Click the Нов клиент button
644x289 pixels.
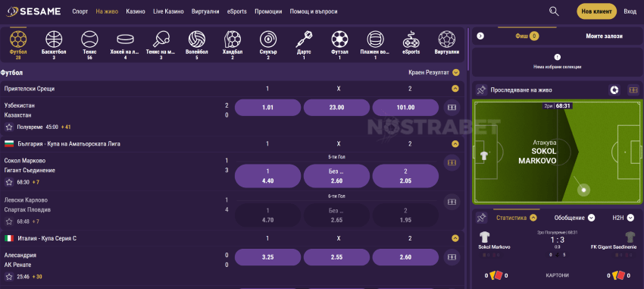597,11
